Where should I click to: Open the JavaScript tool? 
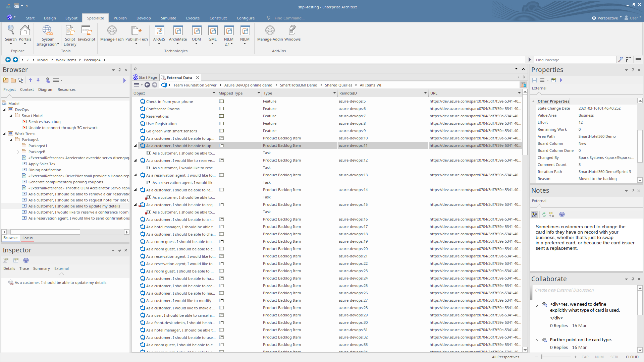[x=87, y=34]
